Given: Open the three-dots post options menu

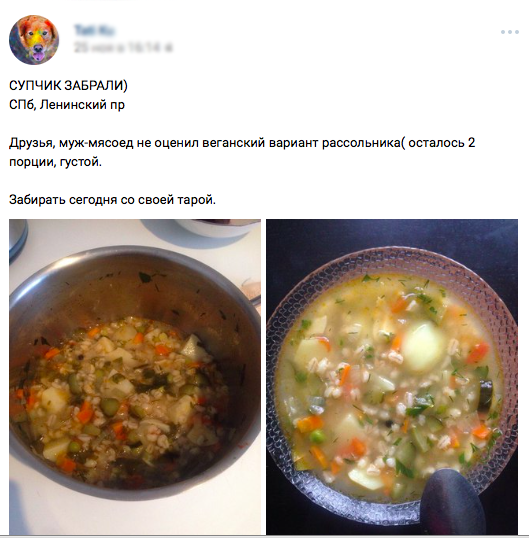Looking at the screenshot, I should click(x=509, y=32).
